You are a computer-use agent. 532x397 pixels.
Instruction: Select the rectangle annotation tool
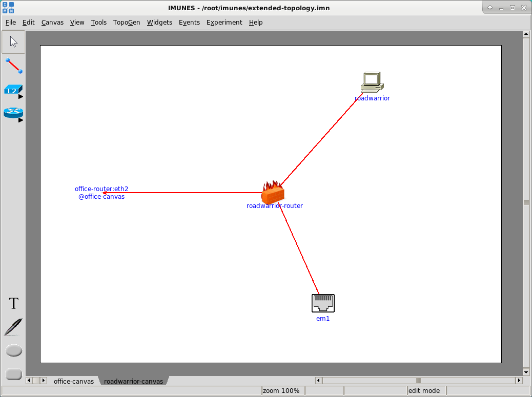[x=14, y=374]
